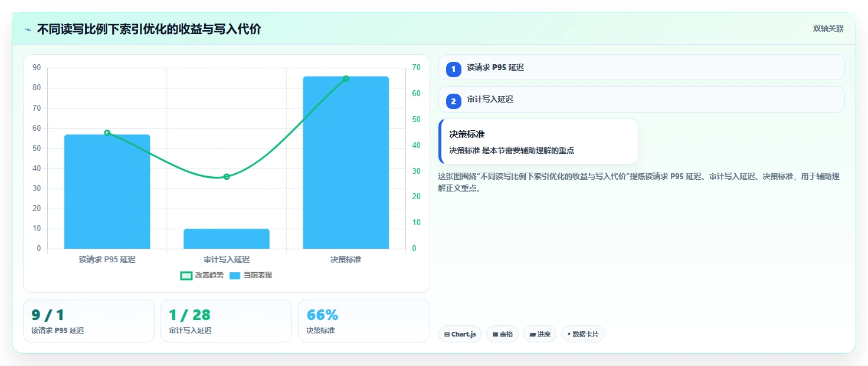Click the right axis value 70
The width and height of the screenshot is (868, 366).
click(417, 68)
